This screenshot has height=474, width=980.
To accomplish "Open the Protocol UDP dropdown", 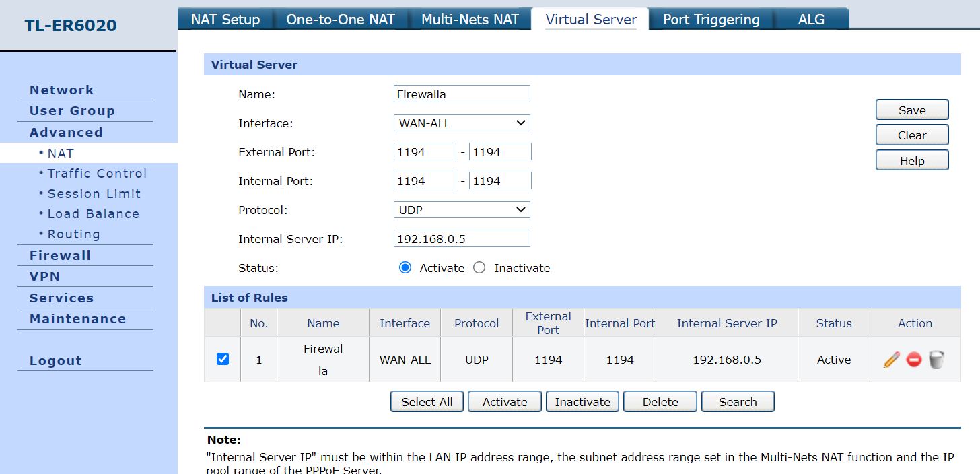I will click(x=462, y=210).
